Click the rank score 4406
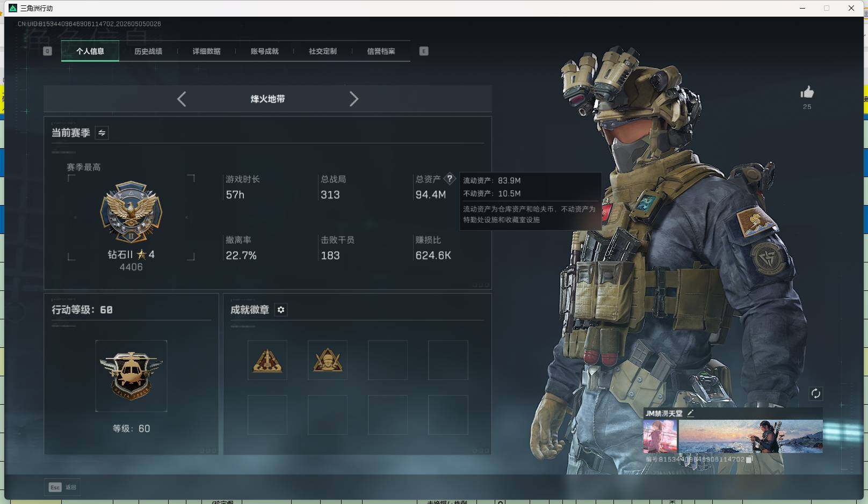 click(x=131, y=267)
